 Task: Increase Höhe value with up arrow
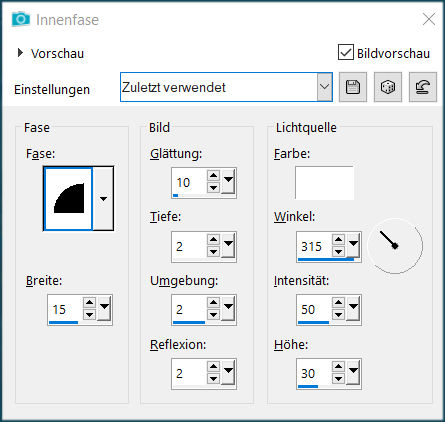(x=338, y=367)
